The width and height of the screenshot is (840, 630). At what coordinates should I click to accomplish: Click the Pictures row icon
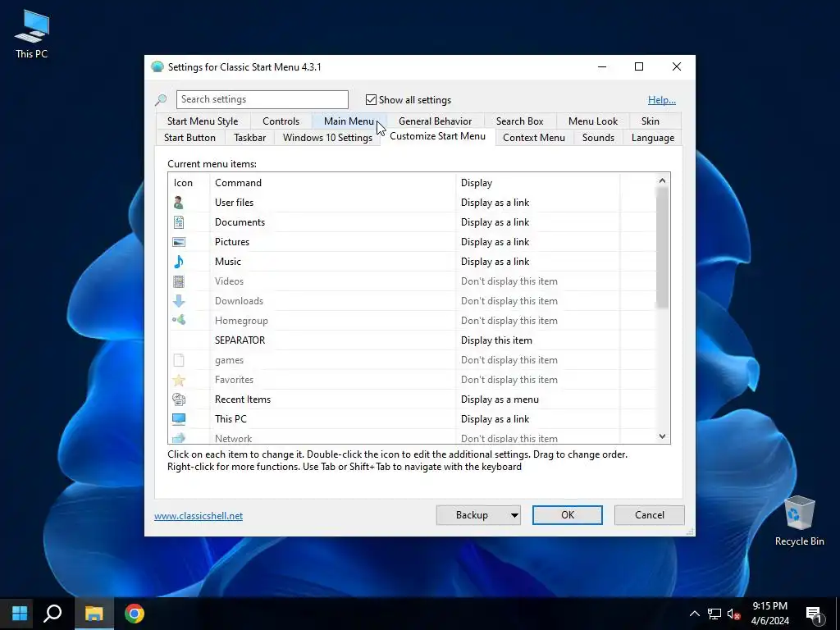pyautogui.click(x=178, y=242)
